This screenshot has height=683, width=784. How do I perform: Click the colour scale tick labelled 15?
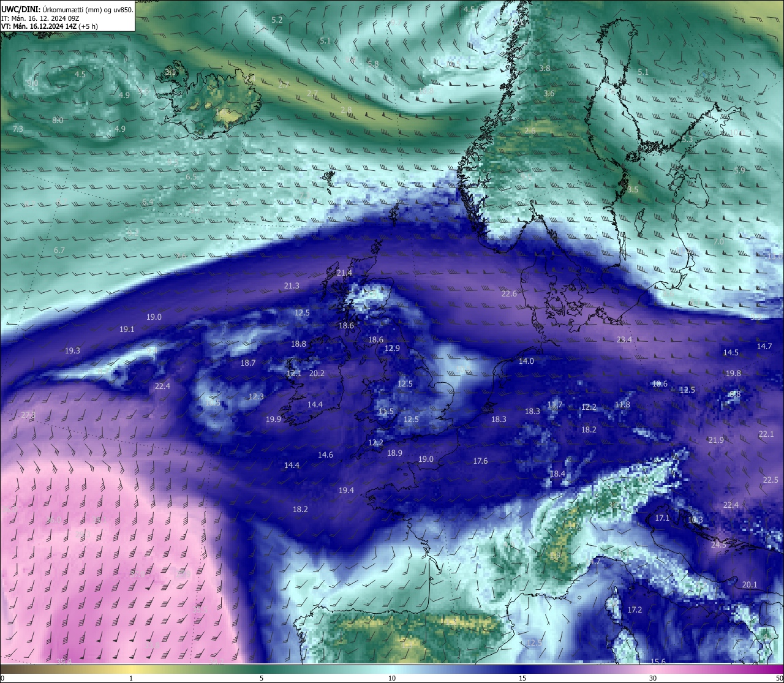(522, 678)
